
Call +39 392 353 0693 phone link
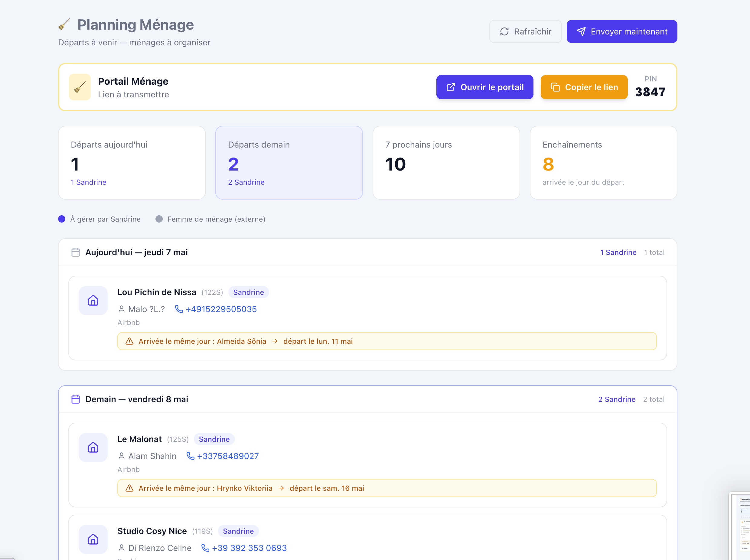click(249, 548)
